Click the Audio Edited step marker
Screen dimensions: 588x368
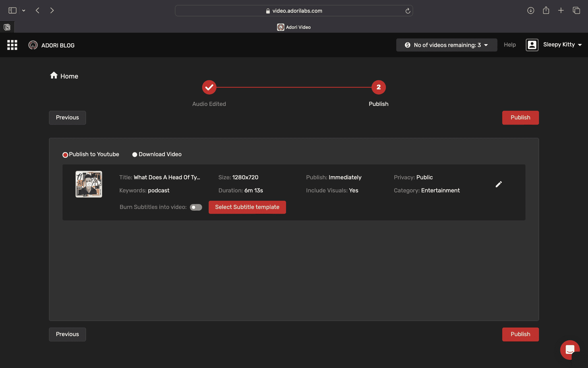point(209,87)
